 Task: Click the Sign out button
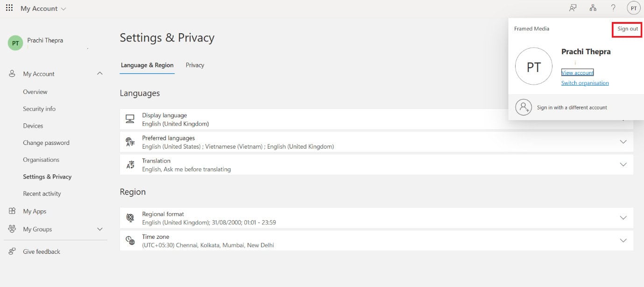point(627,29)
